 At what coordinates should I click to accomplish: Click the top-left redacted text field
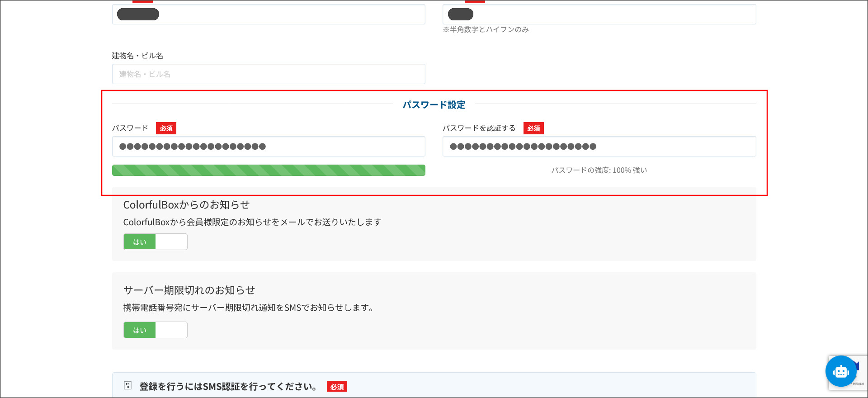coord(269,14)
